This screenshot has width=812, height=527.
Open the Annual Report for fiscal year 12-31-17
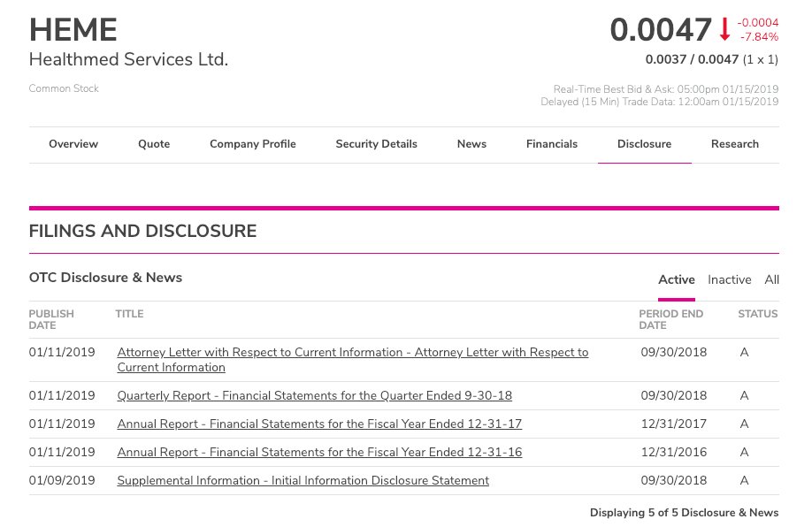click(x=319, y=424)
